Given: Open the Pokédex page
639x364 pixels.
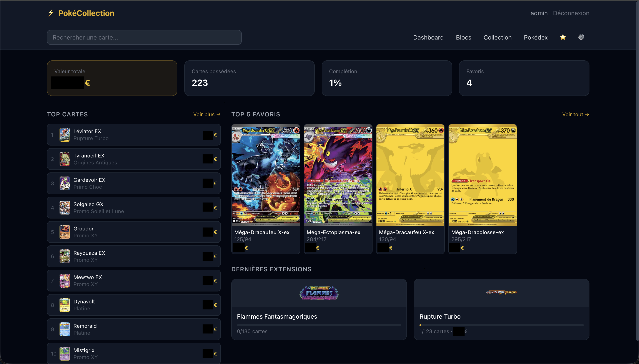Looking at the screenshot, I should (x=536, y=38).
